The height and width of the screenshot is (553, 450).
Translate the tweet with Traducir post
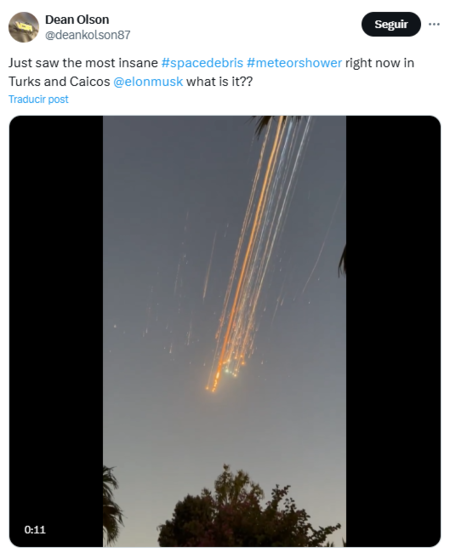pos(38,99)
